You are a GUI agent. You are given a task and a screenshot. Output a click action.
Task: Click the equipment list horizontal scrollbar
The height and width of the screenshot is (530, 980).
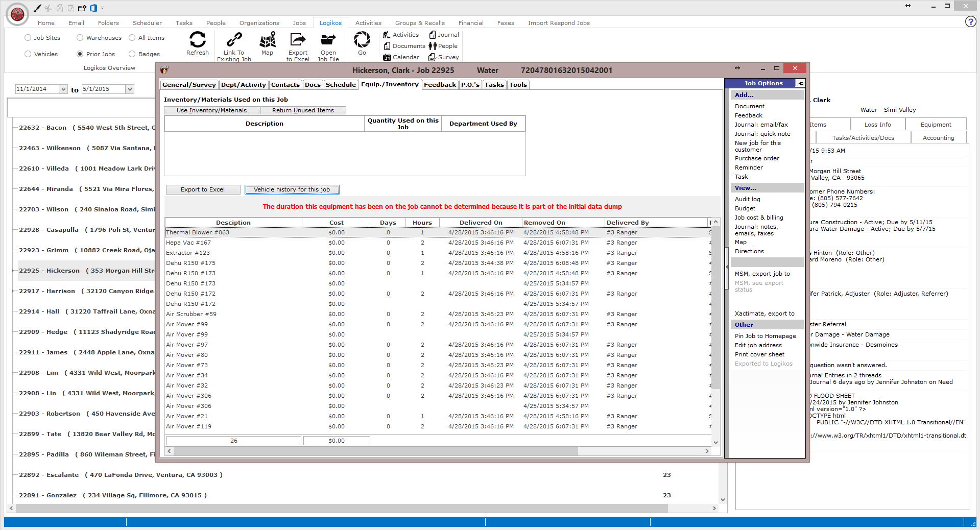[438, 451]
